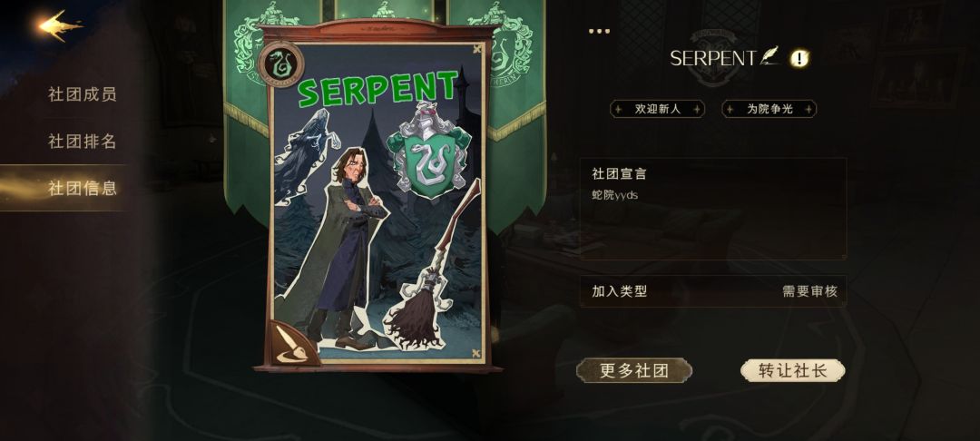Tap the golden back arrow icon
The height and width of the screenshot is (441, 980).
click(60, 26)
